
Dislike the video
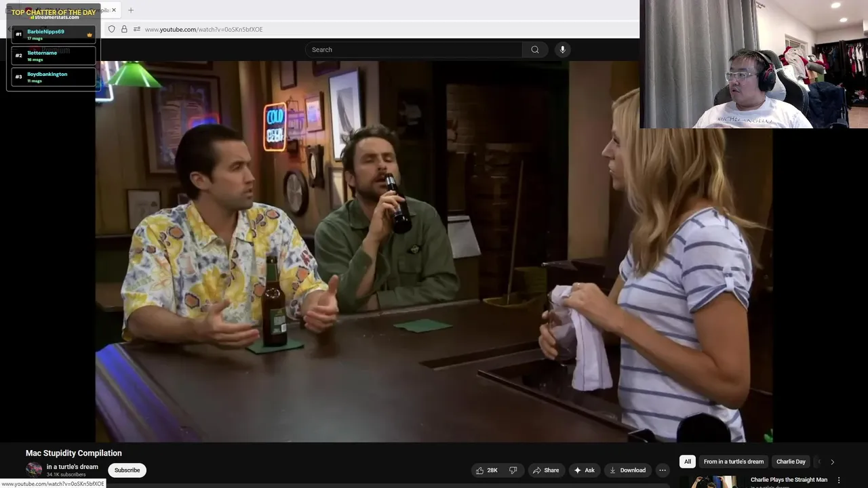513,470
